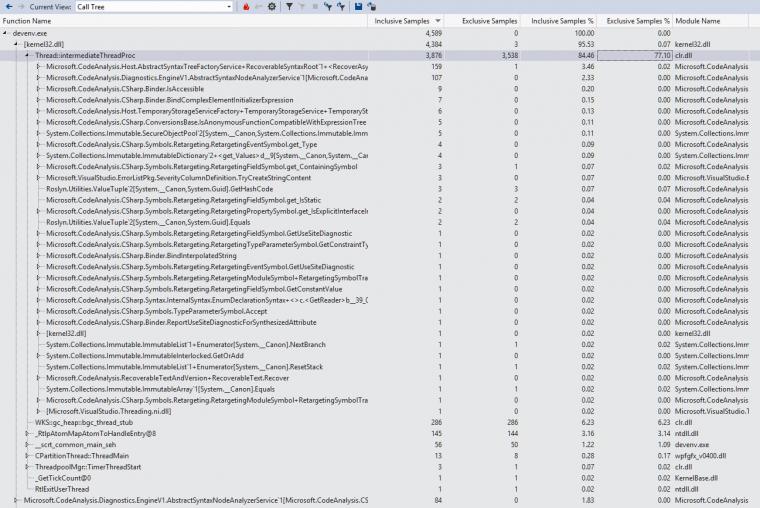Screen dimensions: 760x508
Task: Sort by the Inclusive Samples % column header
Action: 558,21
